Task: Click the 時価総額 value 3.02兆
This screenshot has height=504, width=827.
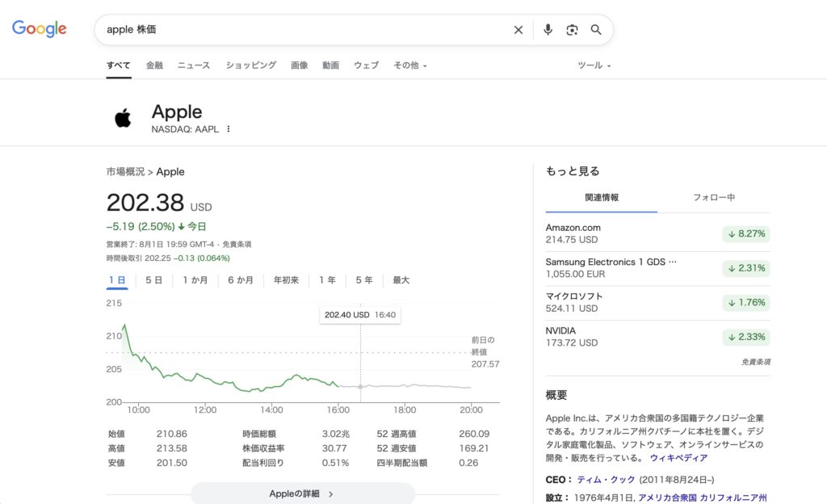Action: [336, 434]
